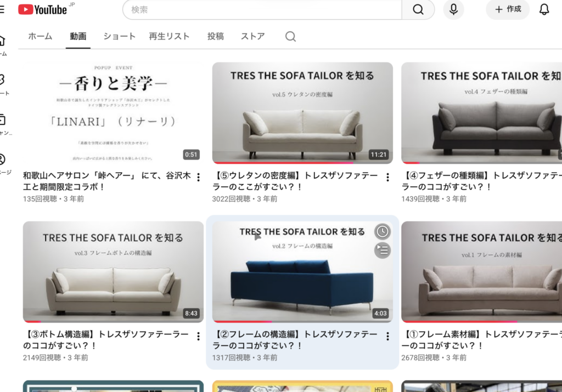This screenshot has height=392, width=562.
Task: Switch to the ホーム tab
Action: click(x=40, y=36)
